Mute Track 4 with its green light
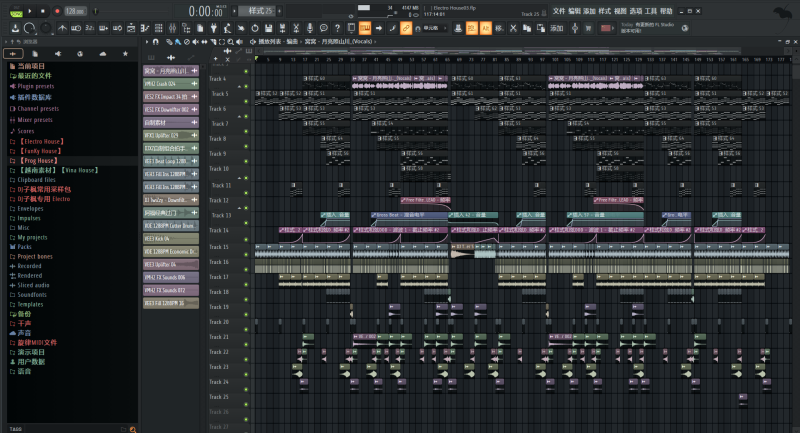 coord(246,86)
